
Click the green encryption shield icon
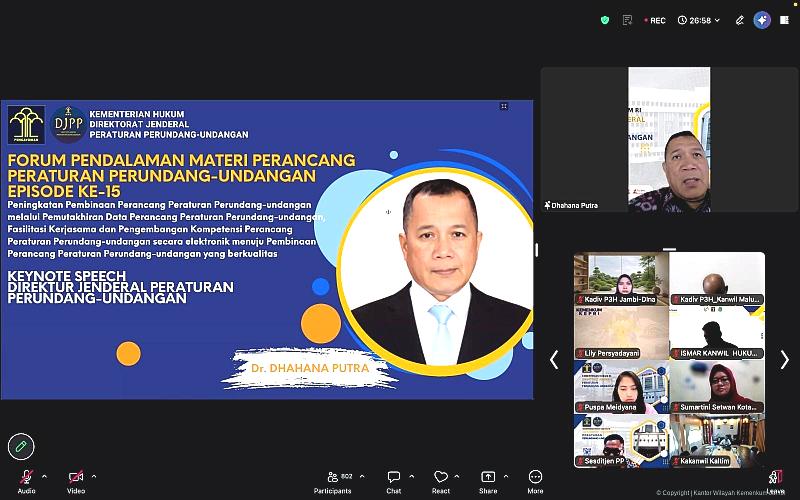[605, 20]
